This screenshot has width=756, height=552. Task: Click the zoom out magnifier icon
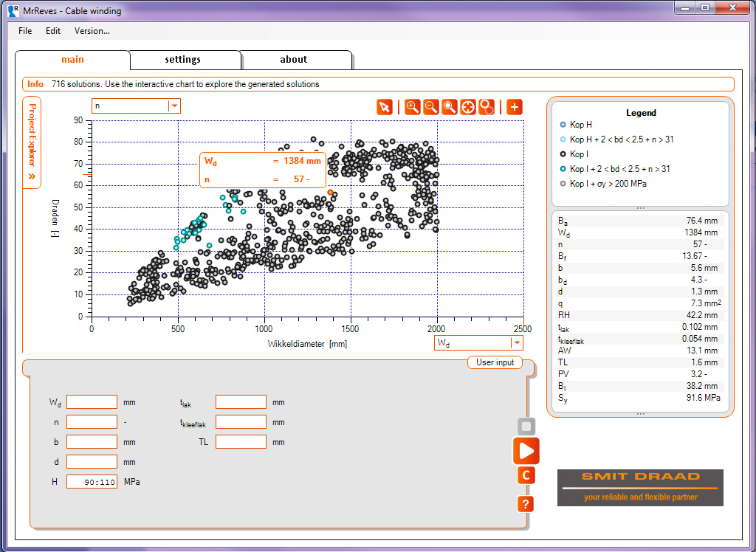(x=430, y=107)
